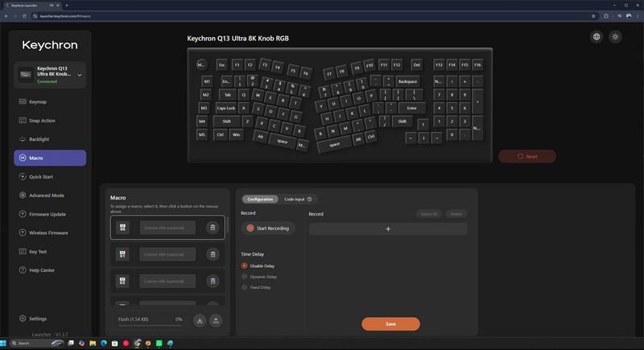Toggle light theme sun icon
Image resolution: width=644 pixels, height=350 pixels.
pyautogui.click(x=615, y=37)
